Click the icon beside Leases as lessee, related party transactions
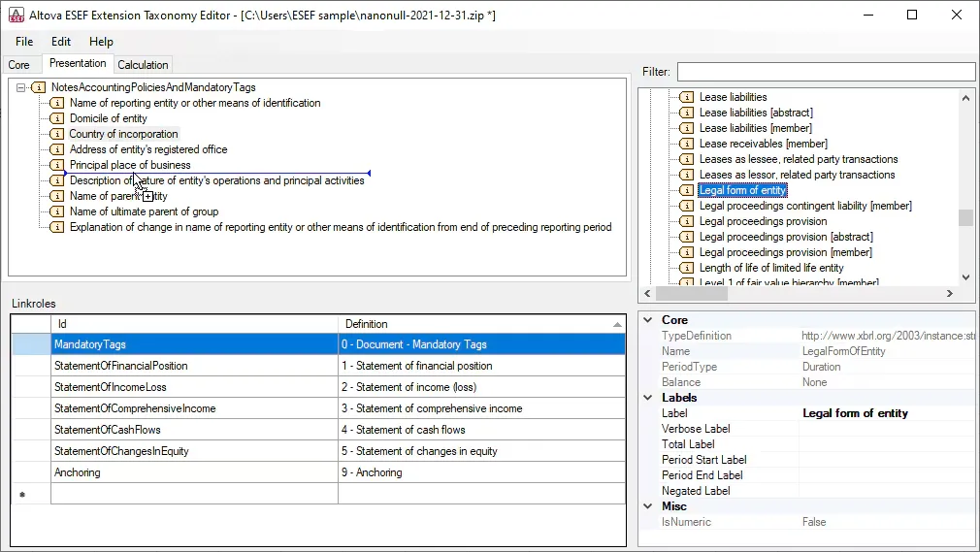The image size is (980, 552). tap(686, 159)
